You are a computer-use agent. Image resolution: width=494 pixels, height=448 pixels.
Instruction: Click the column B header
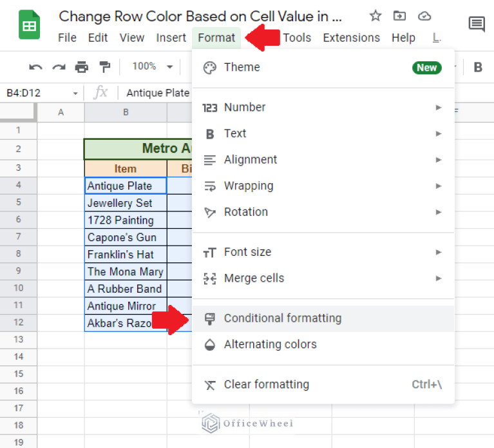point(126,112)
